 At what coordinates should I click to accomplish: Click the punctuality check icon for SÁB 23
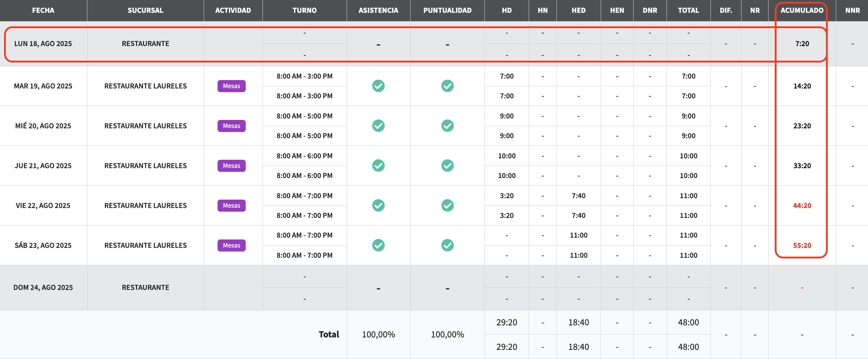[447, 245]
